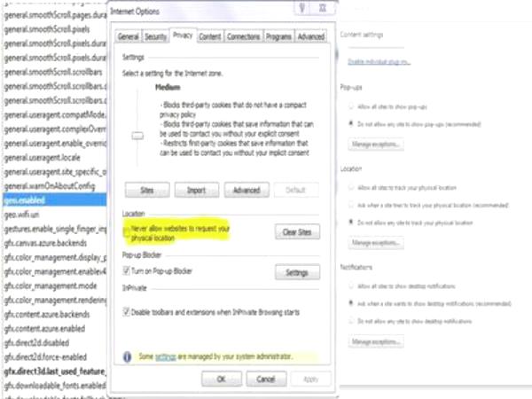This screenshot has width=532, height=399.
Task: Click the greyed Default button
Action: [x=296, y=190]
